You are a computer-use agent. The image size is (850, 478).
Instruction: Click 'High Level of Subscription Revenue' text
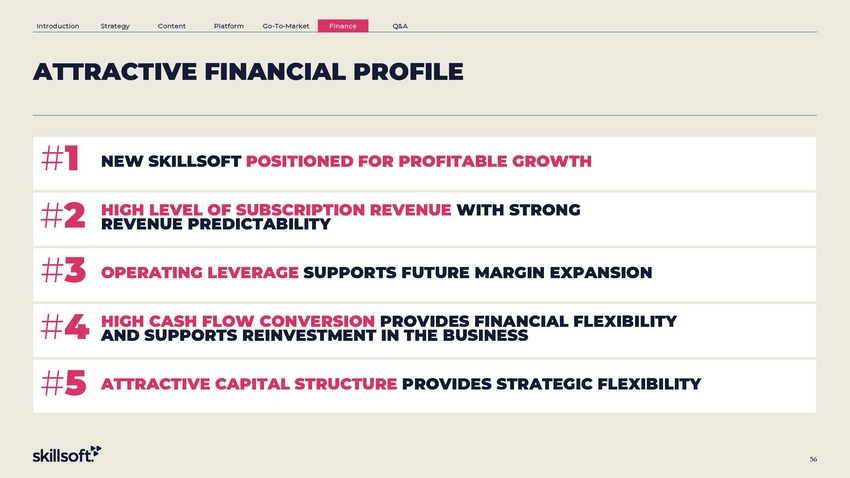click(x=276, y=210)
